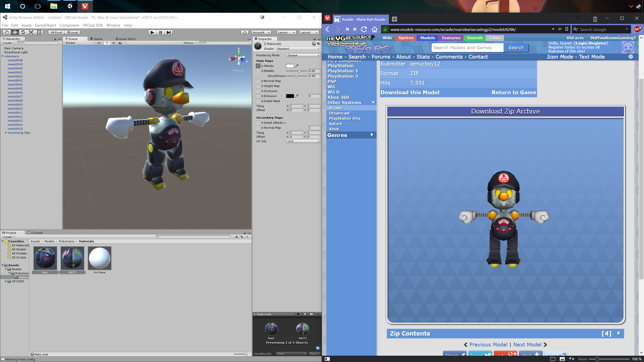Switch to the Game tab

point(96,39)
